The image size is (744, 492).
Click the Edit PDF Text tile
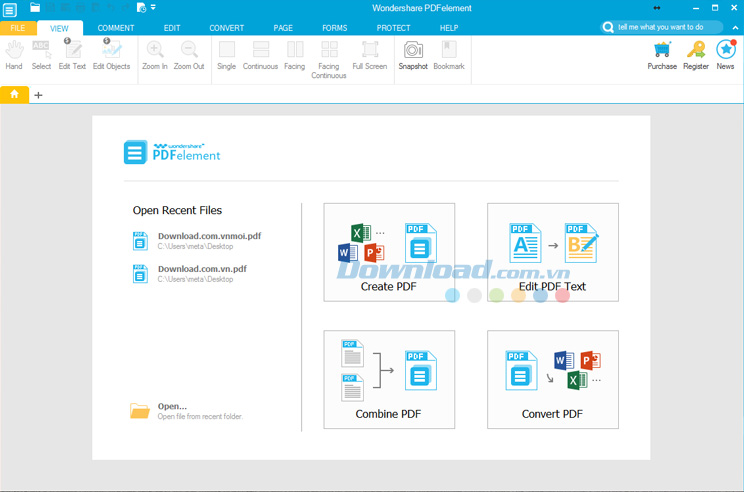(x=553, y=252)
